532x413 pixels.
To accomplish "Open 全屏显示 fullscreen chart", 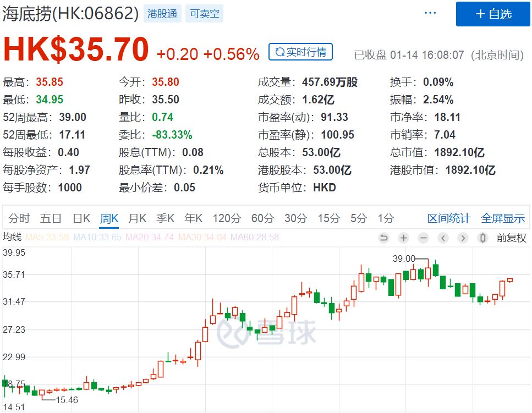I will pyautogui.click(x=503, y=218).
